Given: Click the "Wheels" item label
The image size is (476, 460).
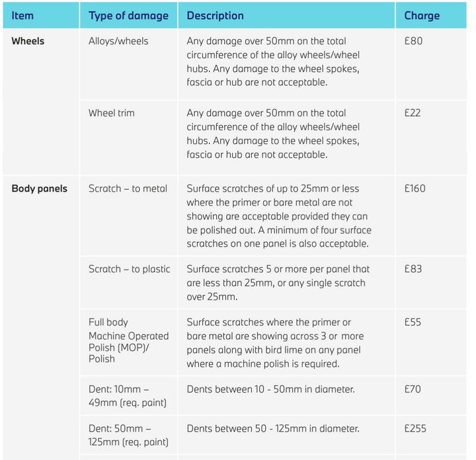Looking at the screenshot, I should click(28, 41).
